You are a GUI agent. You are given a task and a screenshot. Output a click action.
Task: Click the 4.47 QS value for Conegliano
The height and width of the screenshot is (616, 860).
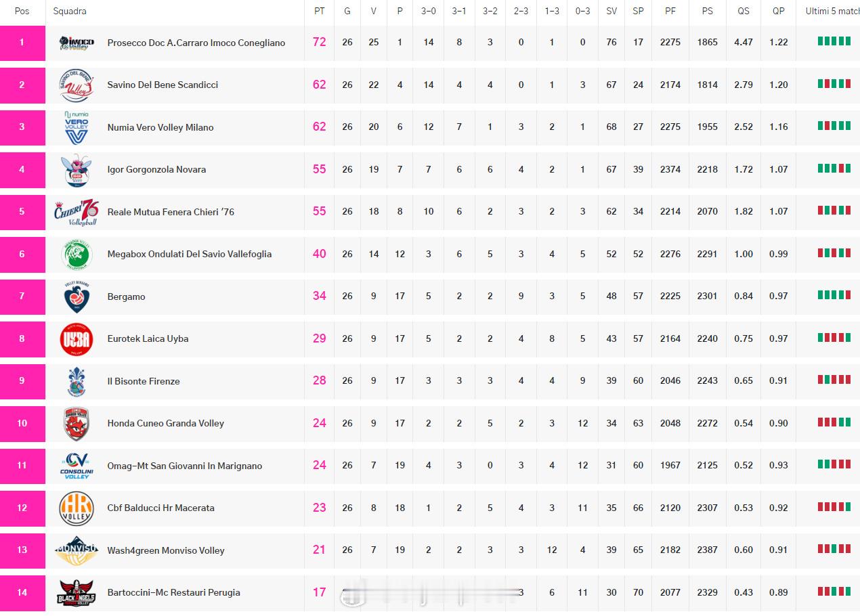[x=744, y=43]
